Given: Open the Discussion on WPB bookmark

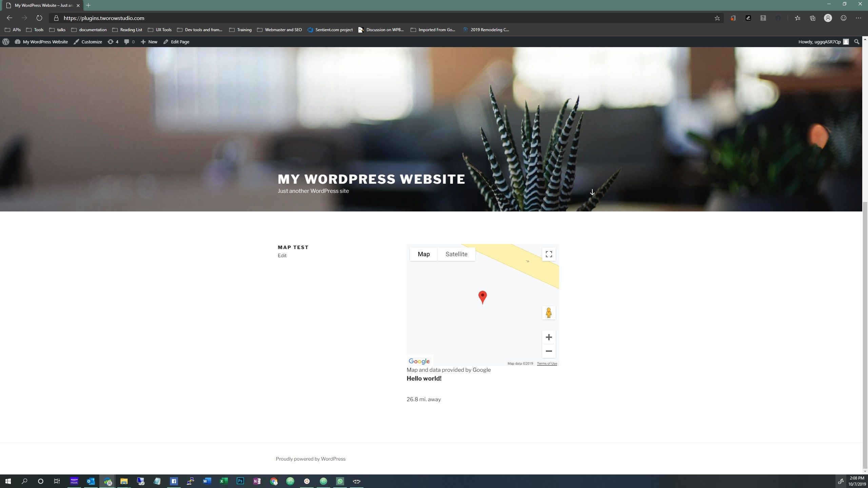Looking at the screenshot, I should click(381, 30).
